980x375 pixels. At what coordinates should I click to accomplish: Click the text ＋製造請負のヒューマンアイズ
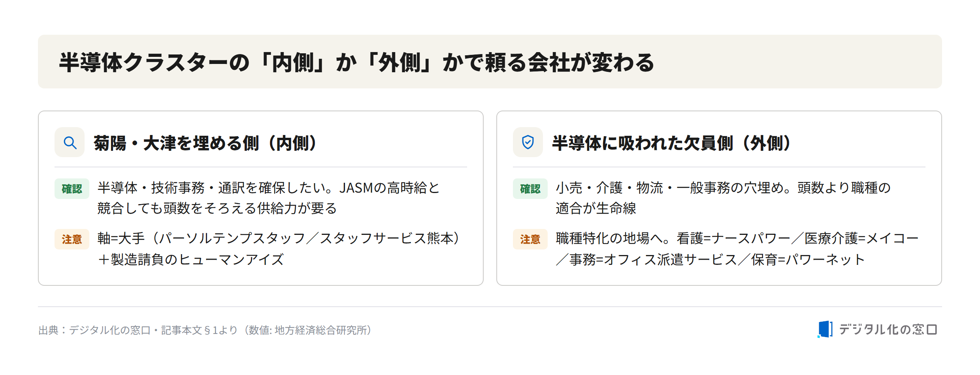coord(191,259)
